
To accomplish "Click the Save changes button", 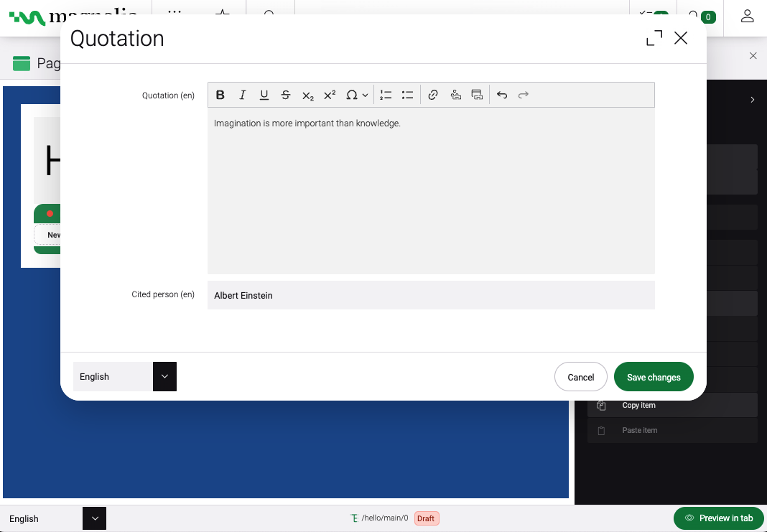I will pyautogui.click(x=654, y=377).
